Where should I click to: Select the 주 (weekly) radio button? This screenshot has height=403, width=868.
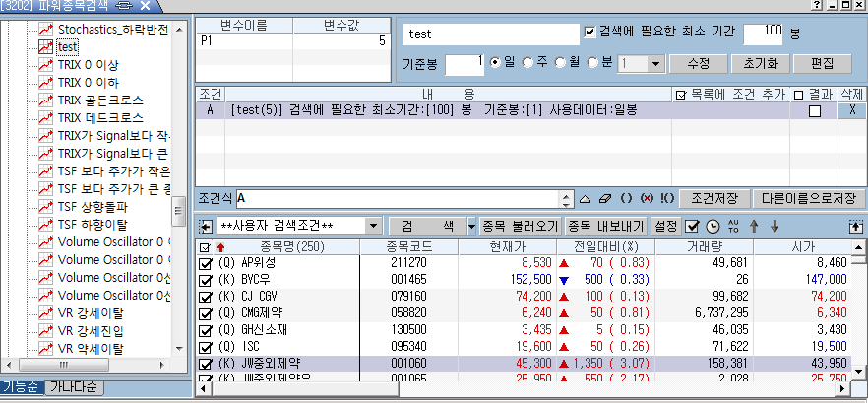coord(527,62)
